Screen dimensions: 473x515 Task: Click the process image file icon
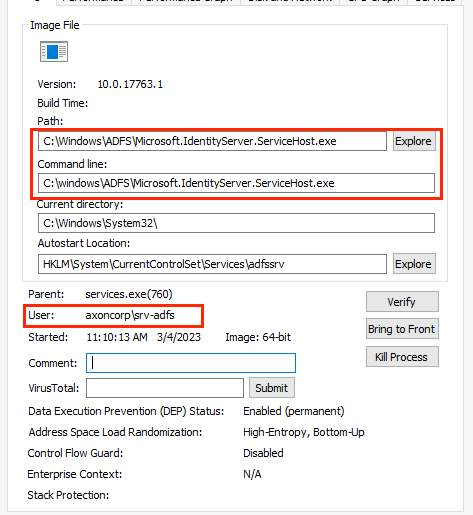coord(54,52)
